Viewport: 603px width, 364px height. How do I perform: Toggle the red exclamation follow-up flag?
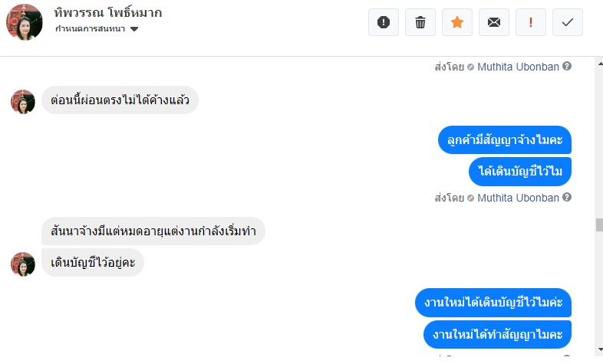pos(531,22)
